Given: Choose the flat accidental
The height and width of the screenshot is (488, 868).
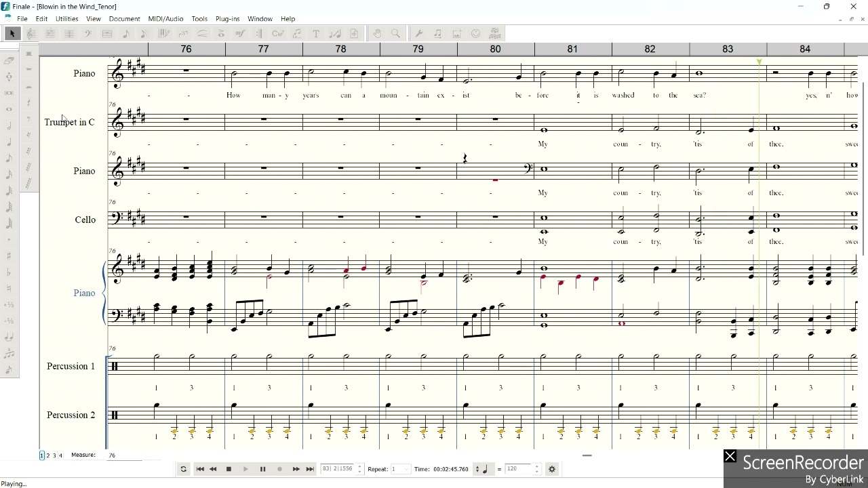Looking at the screenshot, I should coord(9,272).
